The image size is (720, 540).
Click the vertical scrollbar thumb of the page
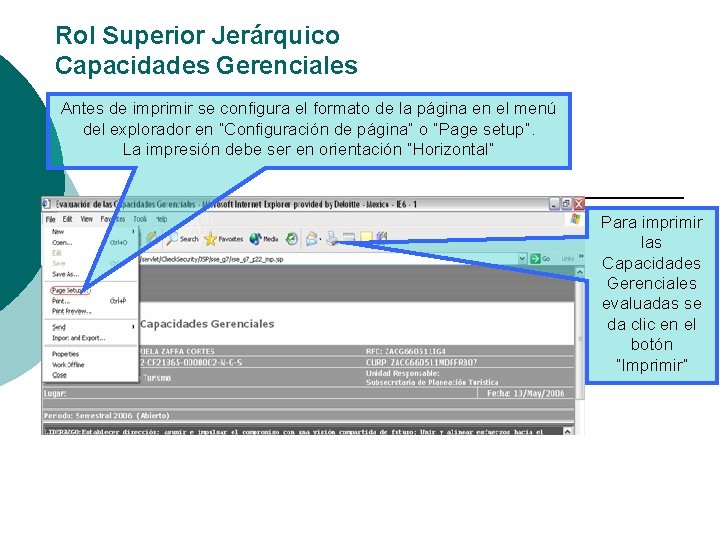[x=579, y=338]
